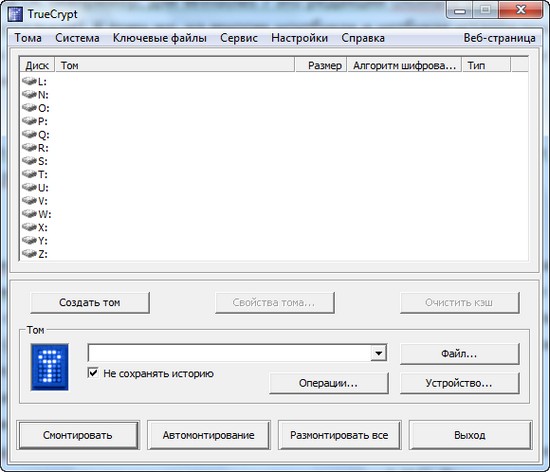Select the Q: drive icon

pos(29,134)
